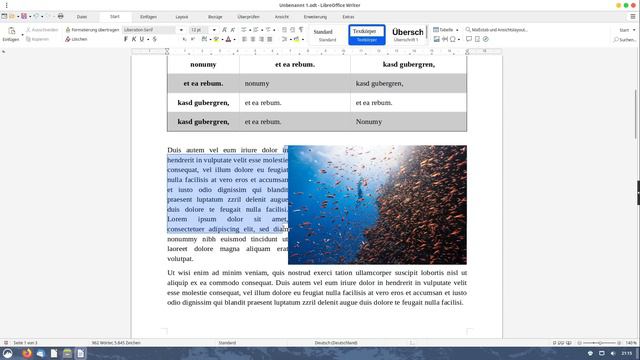640x360 pixels.
Task: Open the underline style dropdown arrow
Action: pos(148,40)
